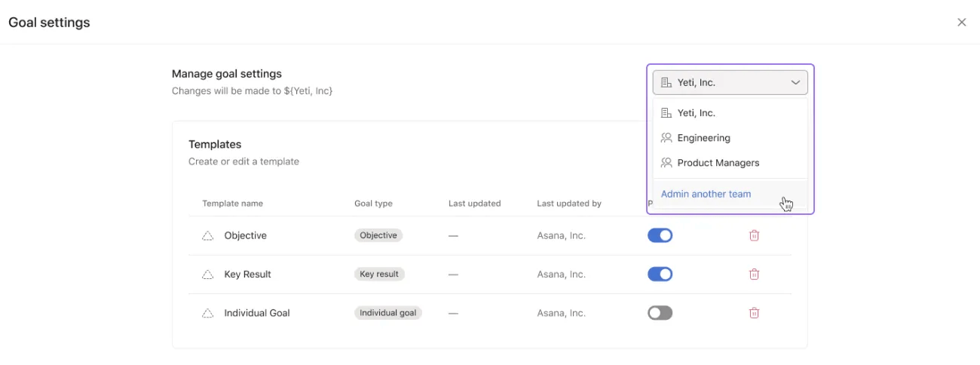Image resolution: width=980 pixels, height=365 pixels.
Task: Select Yeti, Inc. from the dropdown list
Action: click(x=696, y=113)
